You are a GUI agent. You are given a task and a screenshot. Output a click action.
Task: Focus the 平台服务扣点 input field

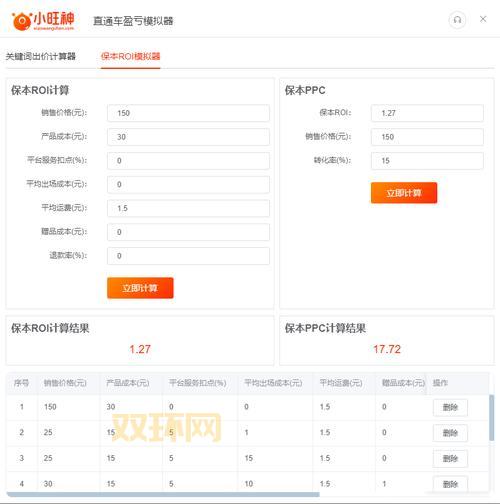click(188, 161)
